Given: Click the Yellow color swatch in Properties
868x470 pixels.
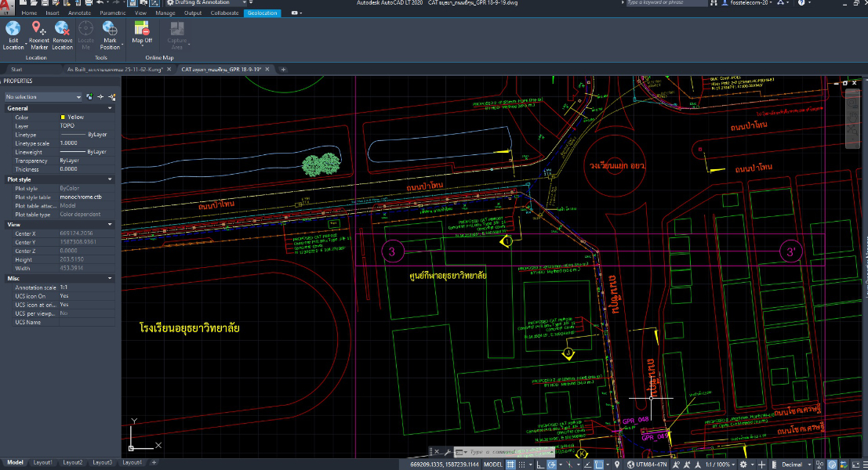Looking at the screenshot, I should [x=63, y=117].
